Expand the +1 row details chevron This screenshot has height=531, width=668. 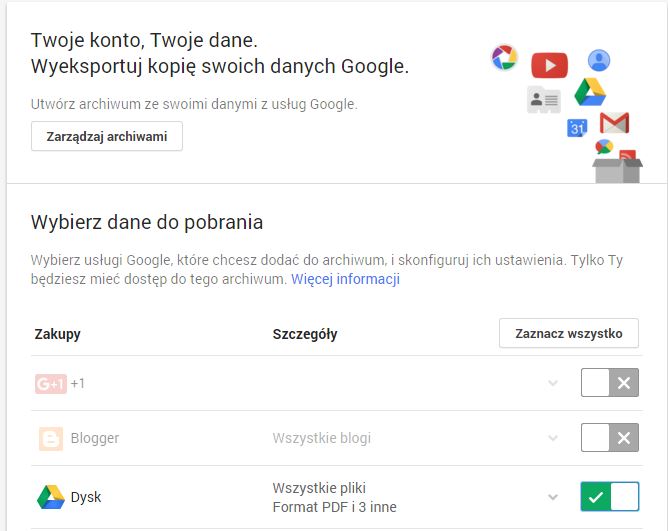(x=553, y=383)
